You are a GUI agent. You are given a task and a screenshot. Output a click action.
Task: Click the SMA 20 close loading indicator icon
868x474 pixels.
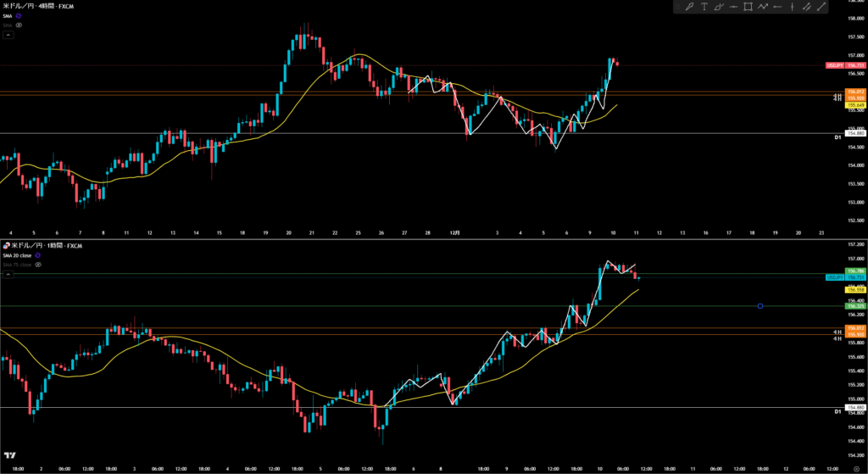click(x=39, y=255)
